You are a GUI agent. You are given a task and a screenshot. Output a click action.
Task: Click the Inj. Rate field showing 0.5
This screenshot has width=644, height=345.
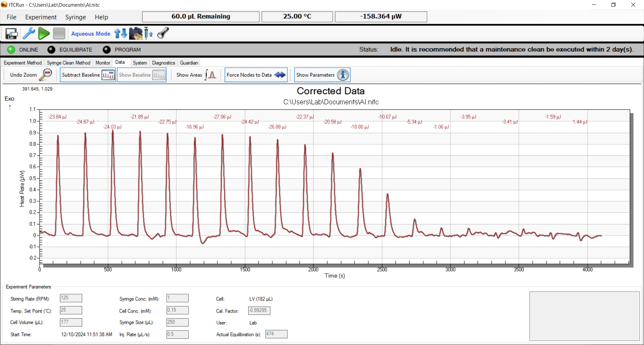pos(177,334)
